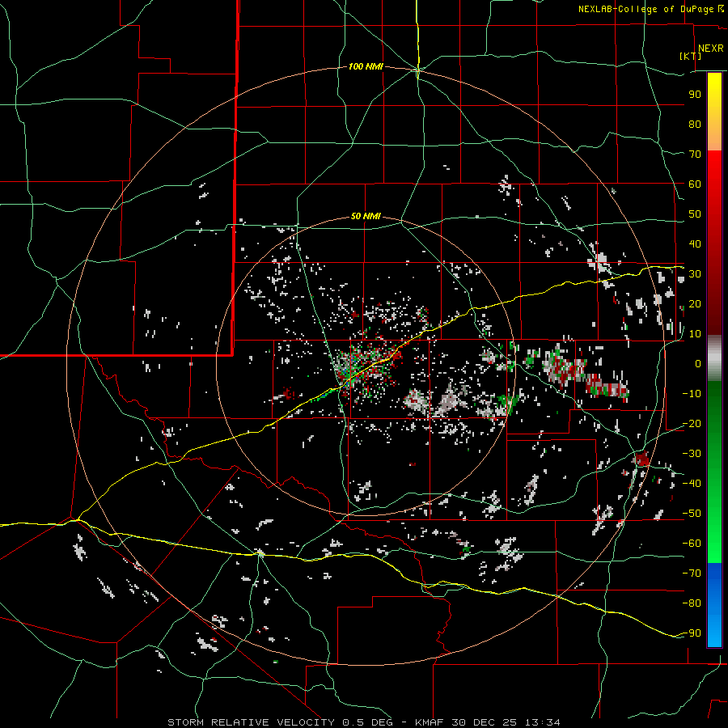728x728 pixels.
Task: Click the 40 value on velocity scale
Action: click(x=695, y=244)
